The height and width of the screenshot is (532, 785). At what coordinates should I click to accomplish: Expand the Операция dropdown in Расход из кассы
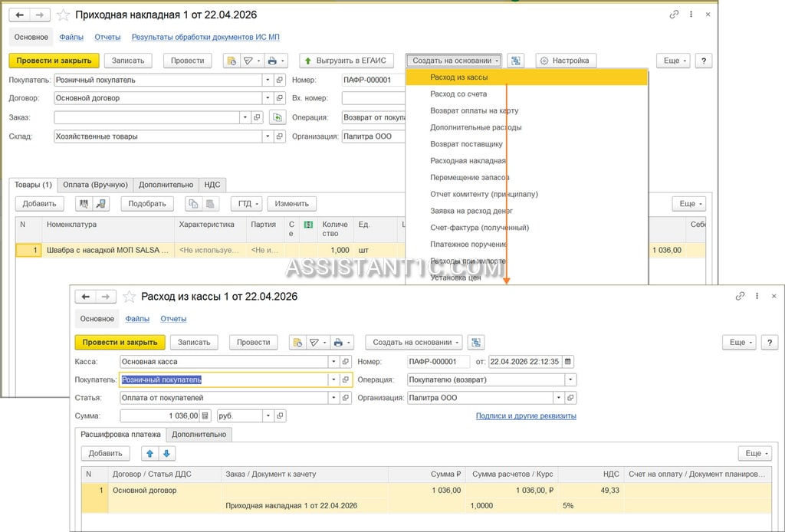click(570, 380)
